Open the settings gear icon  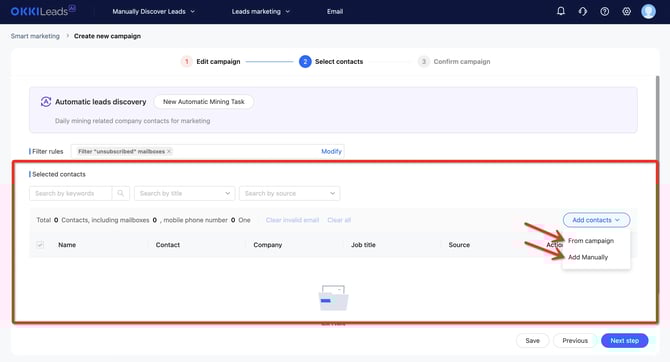point(626,12)
